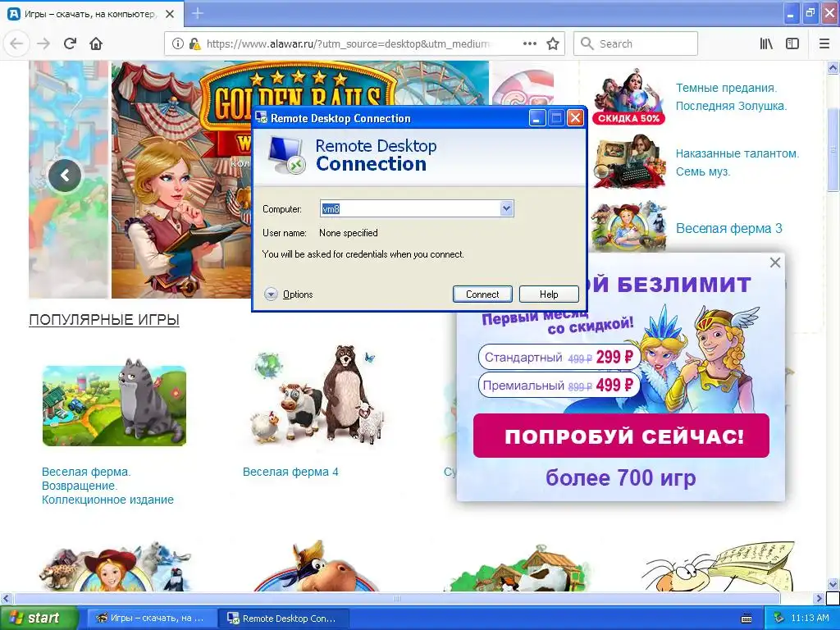Bookmark this page with the star
This screenshot has height=630, width=840.
553,43
